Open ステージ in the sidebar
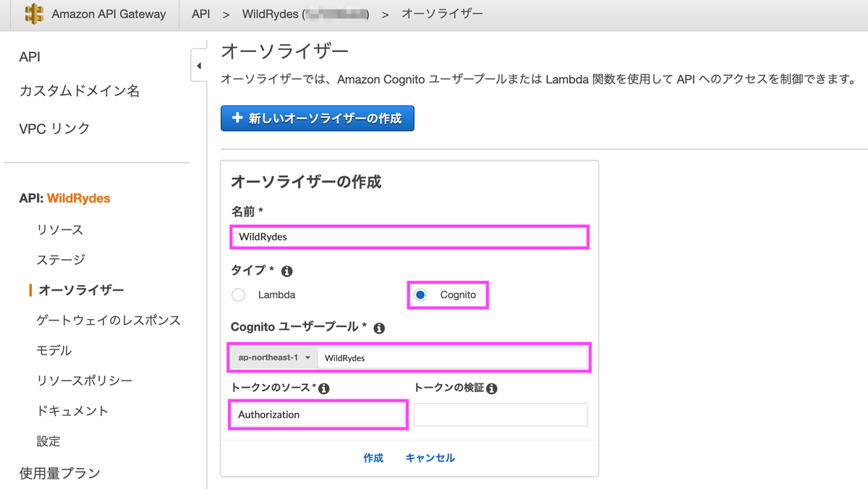 point(61,260)
